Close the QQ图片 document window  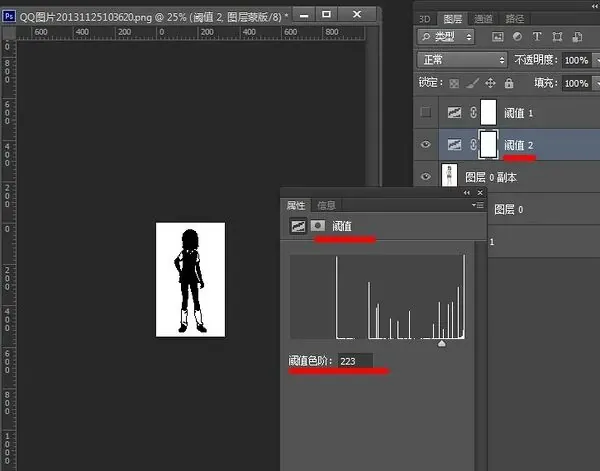click(357, 15)
